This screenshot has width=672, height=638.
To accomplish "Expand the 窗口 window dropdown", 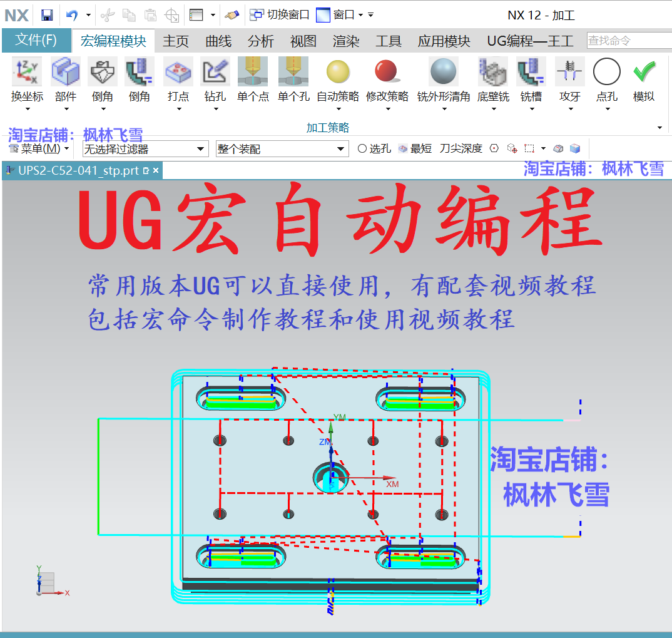I will [361, 16].
